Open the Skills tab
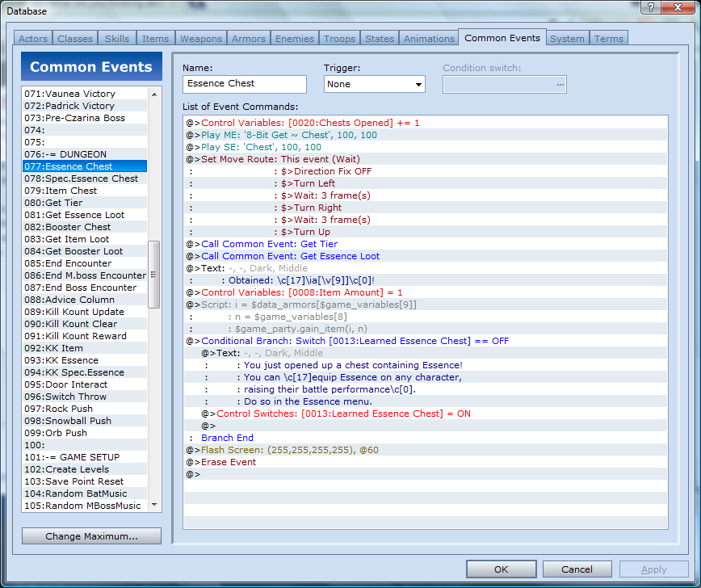701x588 pixels. point(116,39)
